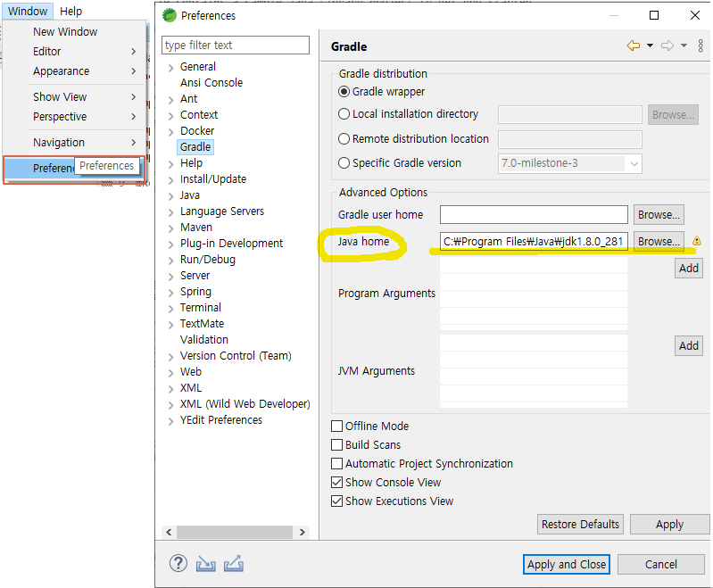713x588 pixels.
Task: Open the three-dot view menu icon
Action: pyautogui.click(x=701, y=46)
